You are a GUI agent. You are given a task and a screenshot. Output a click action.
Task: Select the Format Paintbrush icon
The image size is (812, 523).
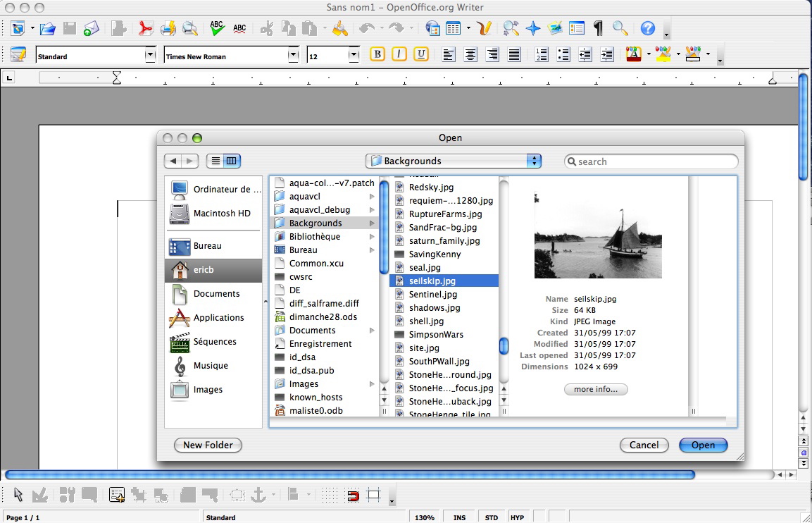(x=339, y=28)
